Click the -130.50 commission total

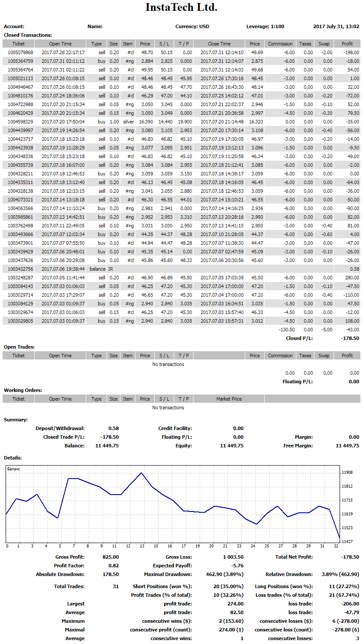[287, 330]
